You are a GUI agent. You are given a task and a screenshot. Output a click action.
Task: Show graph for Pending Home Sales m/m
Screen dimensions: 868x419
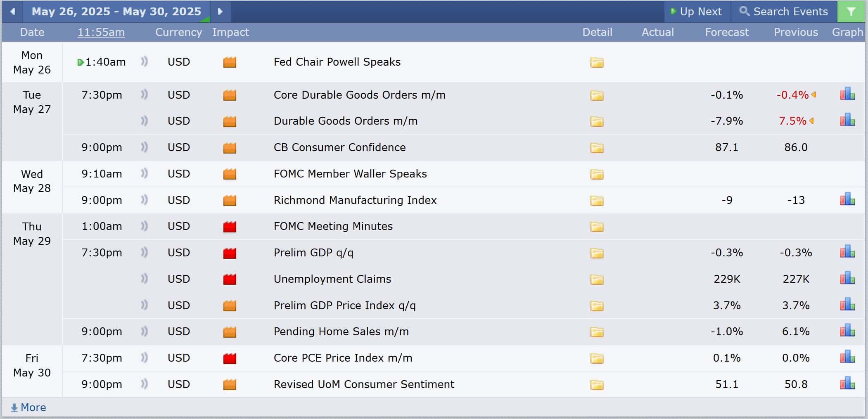[847, 330]
